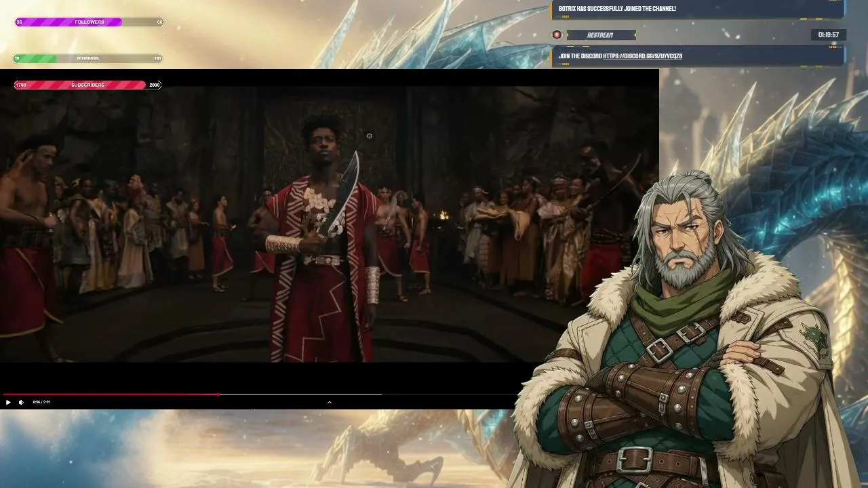Click the red Restream logo icon
This screenshot has width=868, height=488.
click(x=557, y=35)
